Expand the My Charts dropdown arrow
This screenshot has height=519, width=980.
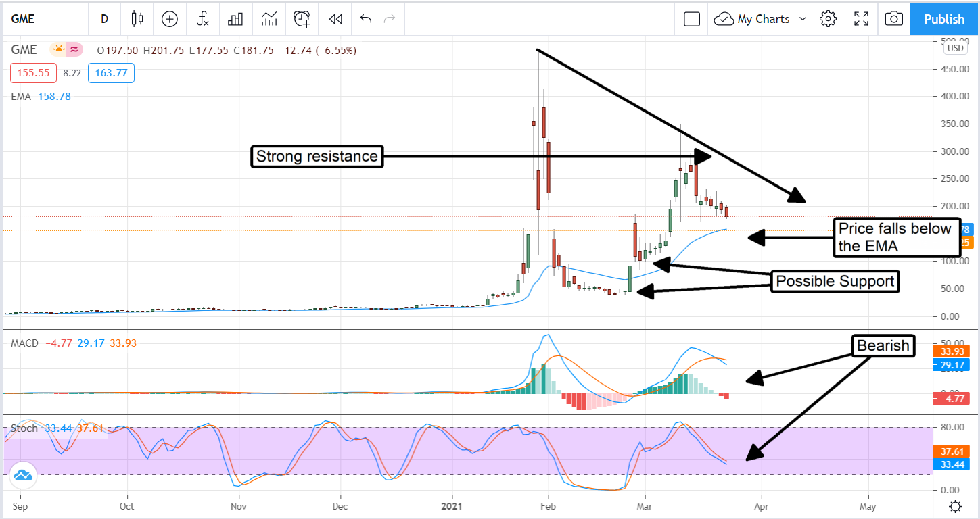pyautogui.click(x=803, y=19)
